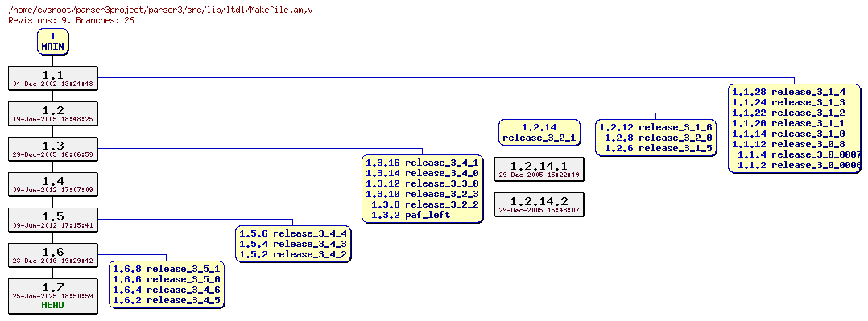Open revision 1.2.14.2 node
Screen dimensions: 868x321
[539, 204]
